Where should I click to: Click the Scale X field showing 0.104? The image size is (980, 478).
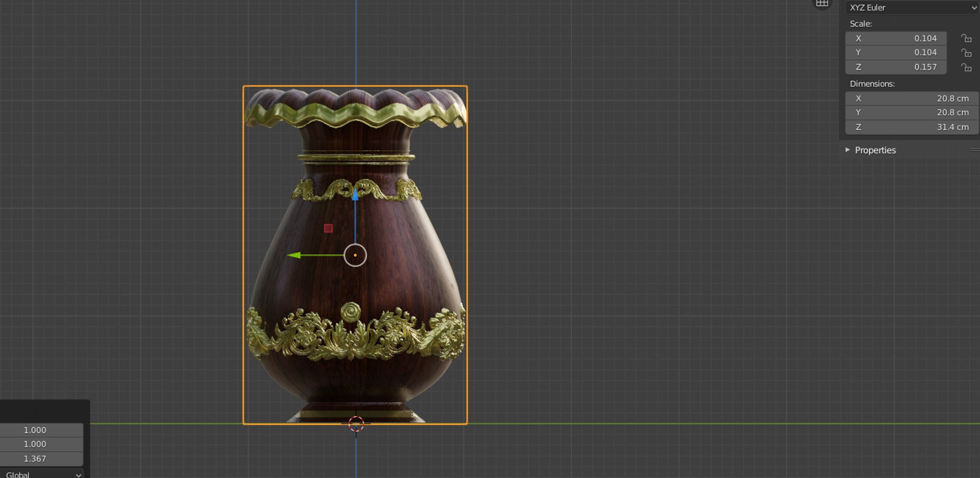click(x=896, y=38)
